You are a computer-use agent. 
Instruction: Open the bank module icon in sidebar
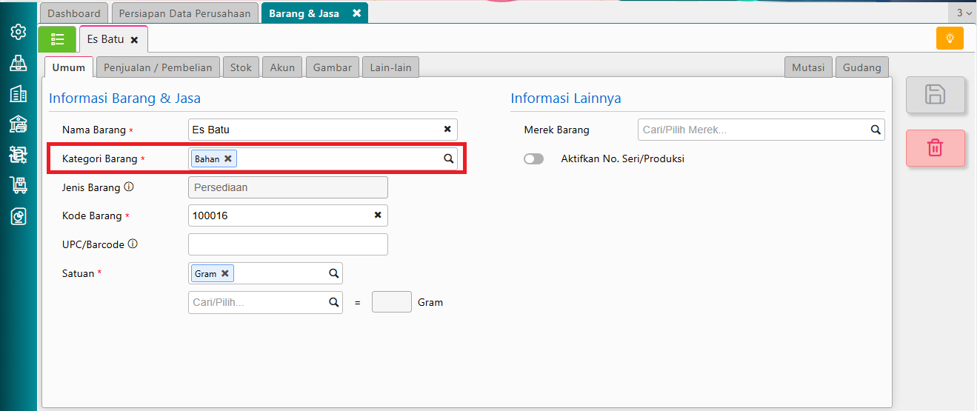click(x=19, y=124)
